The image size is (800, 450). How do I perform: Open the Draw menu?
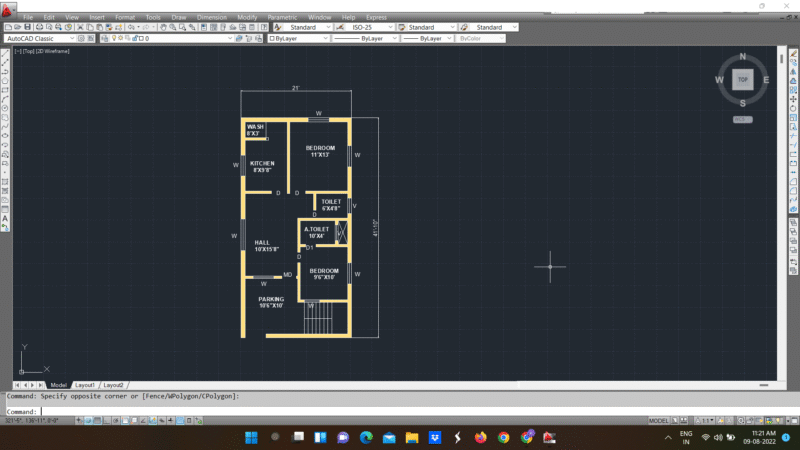point(179,17)
